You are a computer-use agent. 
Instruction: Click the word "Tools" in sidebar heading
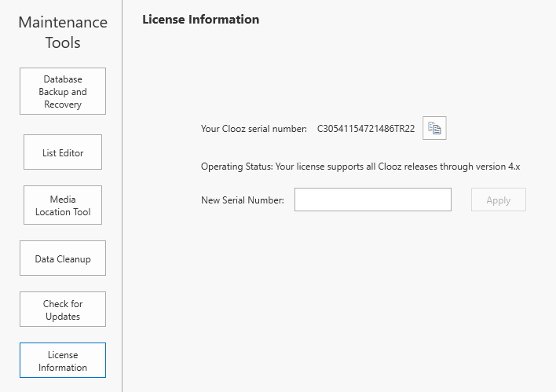click(x=63, y=43)
